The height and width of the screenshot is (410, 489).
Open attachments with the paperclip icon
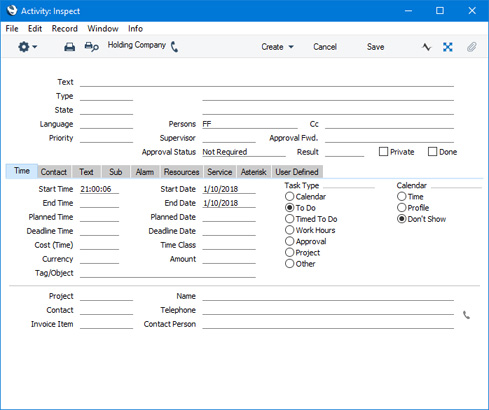[x=471, y=47]
